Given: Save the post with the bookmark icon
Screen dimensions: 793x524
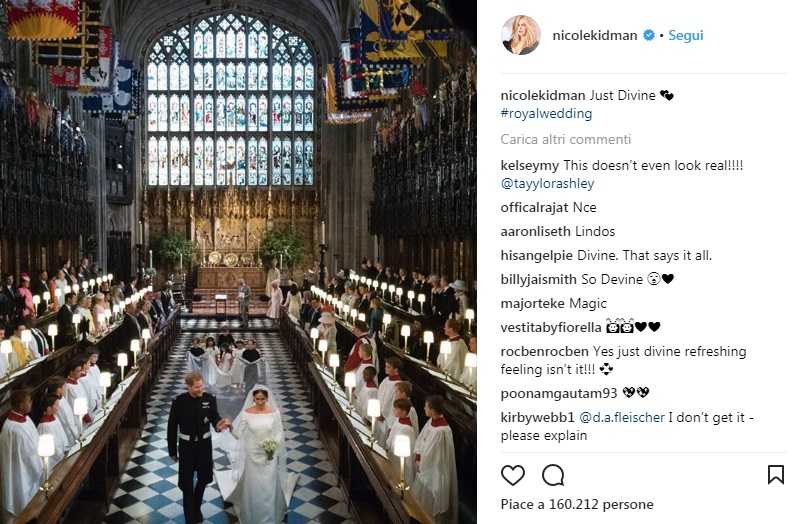Looking at the screenshot, I should pos(775,475).
